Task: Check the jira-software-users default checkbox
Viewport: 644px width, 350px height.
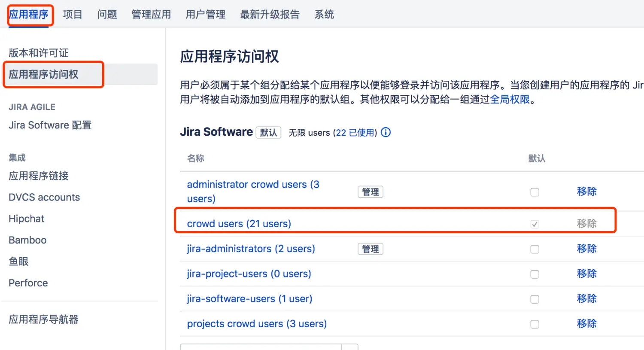Action: [x=535, y=299]
